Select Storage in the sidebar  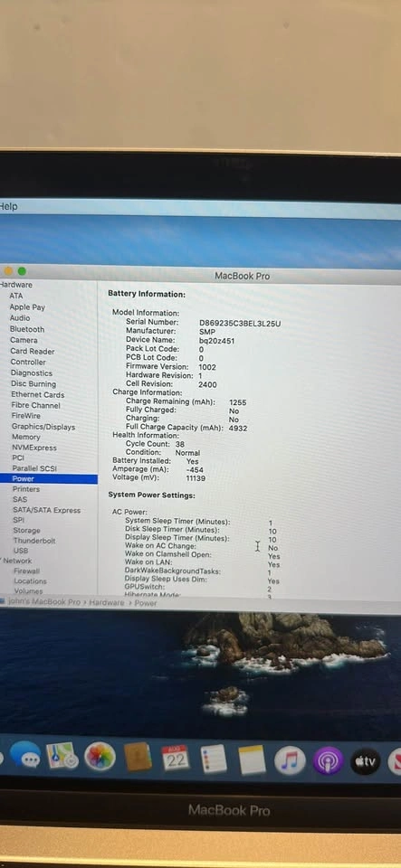27,531
